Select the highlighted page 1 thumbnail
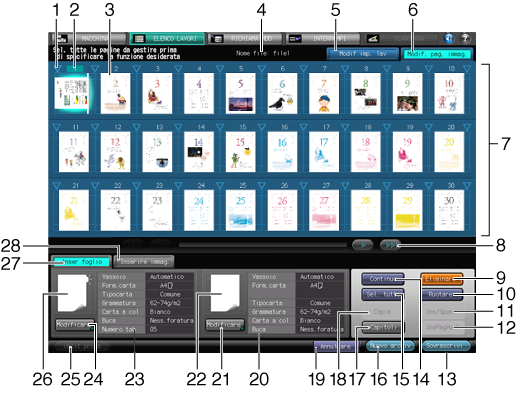The width and height of the screenshot is (516, 394). [x=72, y=93]
